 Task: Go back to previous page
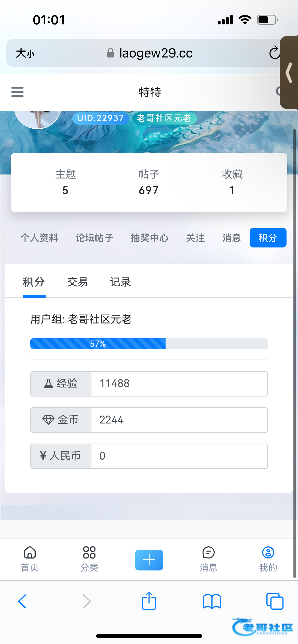[22, 602]
